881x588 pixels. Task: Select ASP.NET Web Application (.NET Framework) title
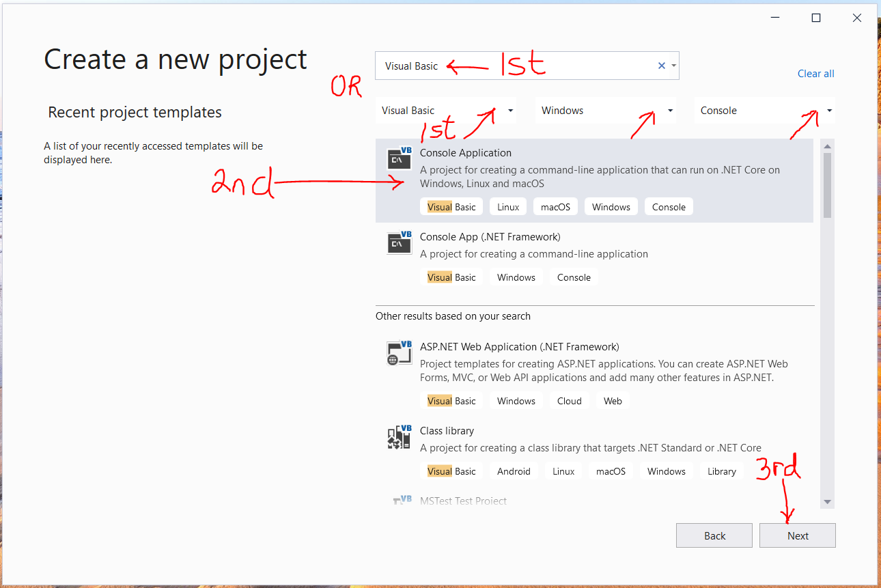pyautogui.click(x=520, y=347)
